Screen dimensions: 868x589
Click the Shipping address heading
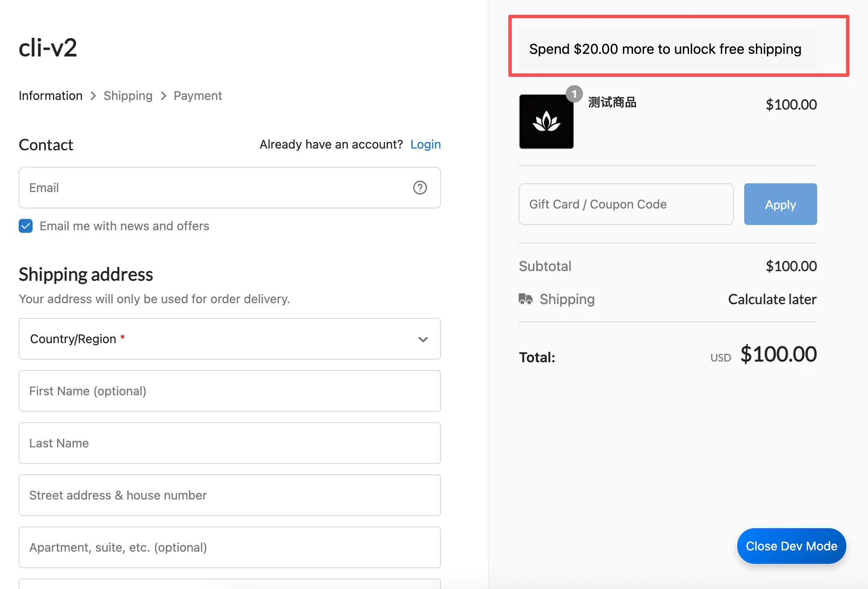click(86, 275)
